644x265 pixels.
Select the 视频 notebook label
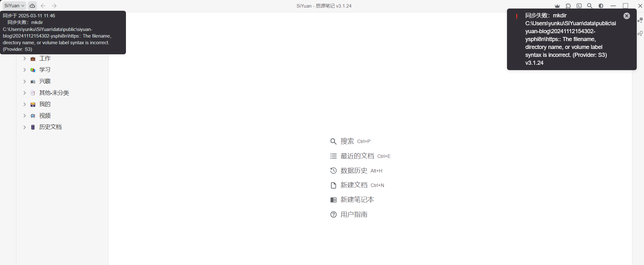45,116
